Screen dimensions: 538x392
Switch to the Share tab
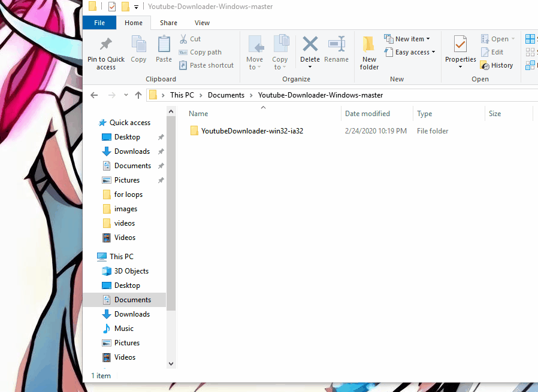[x=168, y=23]
